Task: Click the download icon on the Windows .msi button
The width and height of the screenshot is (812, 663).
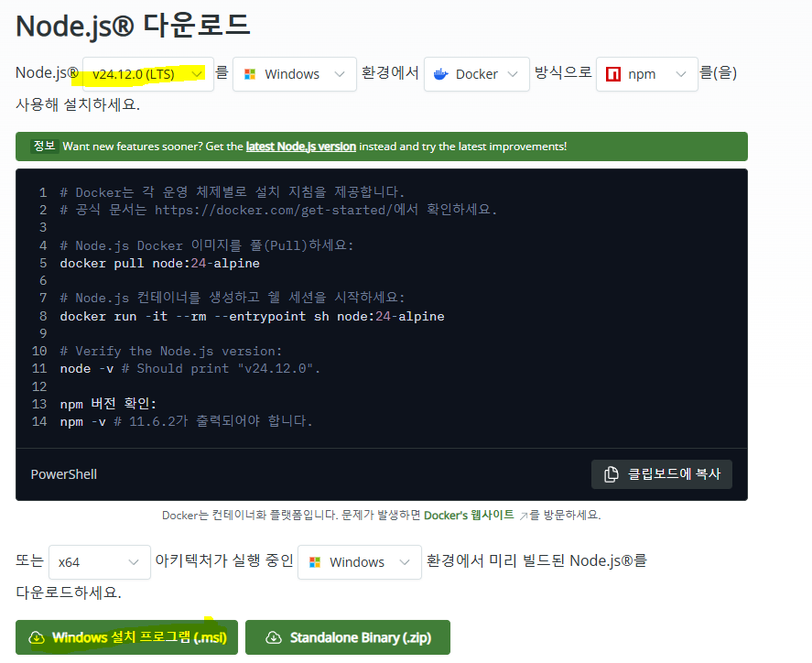Action: tap(37, 637)
